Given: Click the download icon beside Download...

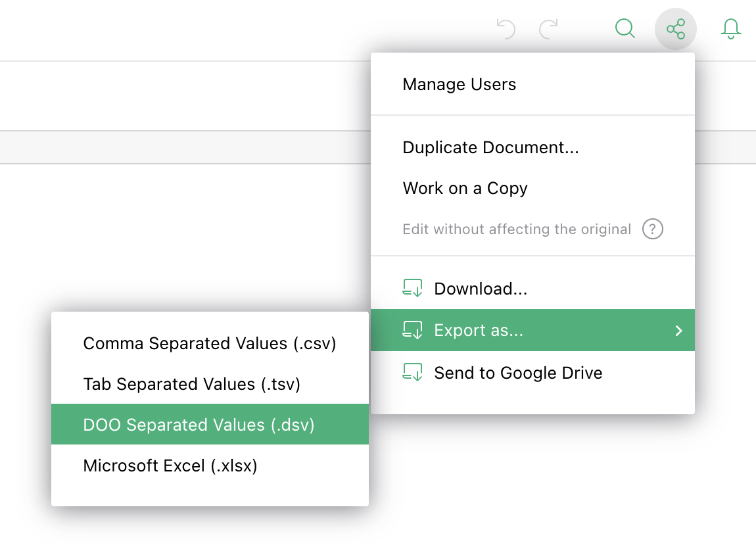Looking at the screenshot, I should point(413,288).
